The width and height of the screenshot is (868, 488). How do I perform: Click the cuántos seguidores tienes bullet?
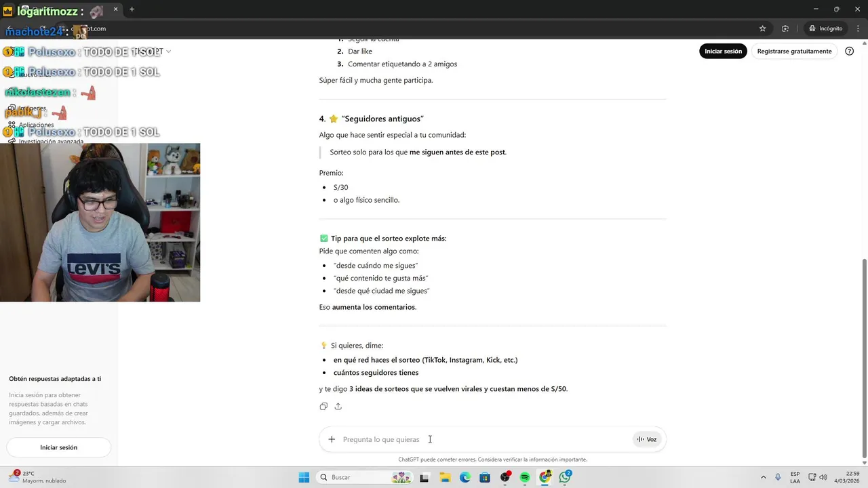point(376,373)
